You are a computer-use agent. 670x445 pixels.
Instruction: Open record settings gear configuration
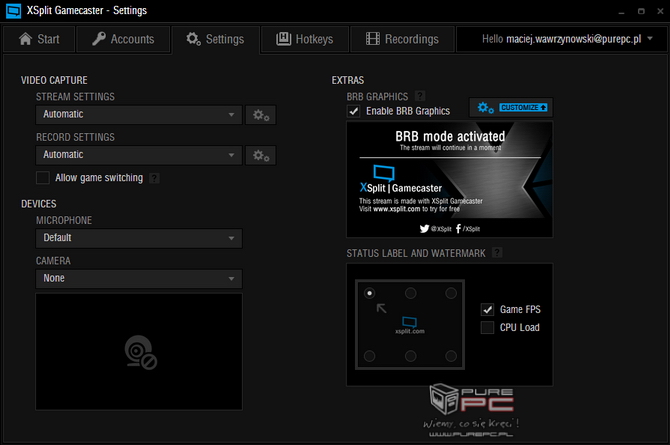click(261, 155)
